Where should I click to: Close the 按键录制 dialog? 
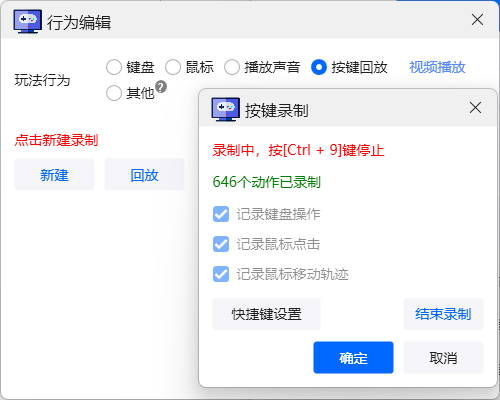coord(475,108)
